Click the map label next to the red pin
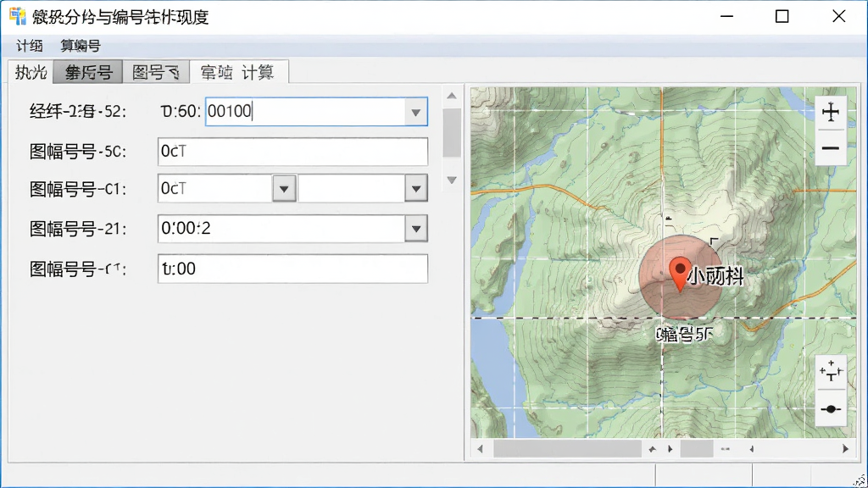This screenshot has height=488, width=868. (715, 275)
